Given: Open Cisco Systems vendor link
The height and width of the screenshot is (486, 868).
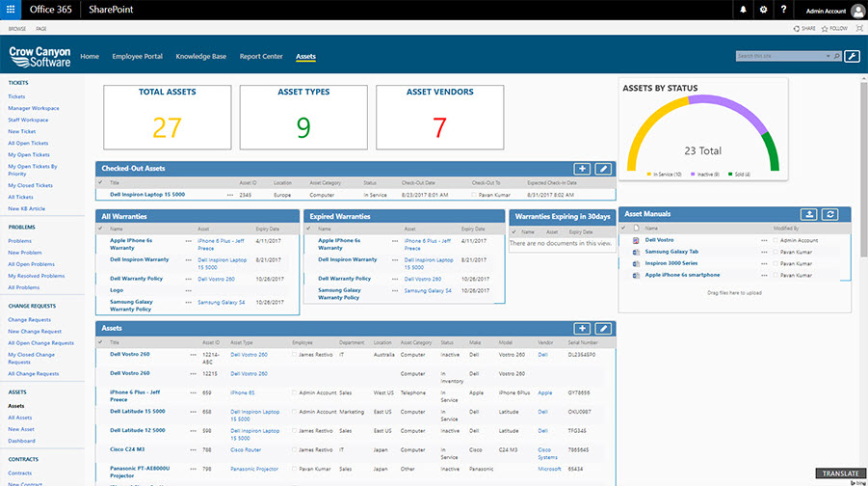Looking at the screenshot, I should 547,453.
